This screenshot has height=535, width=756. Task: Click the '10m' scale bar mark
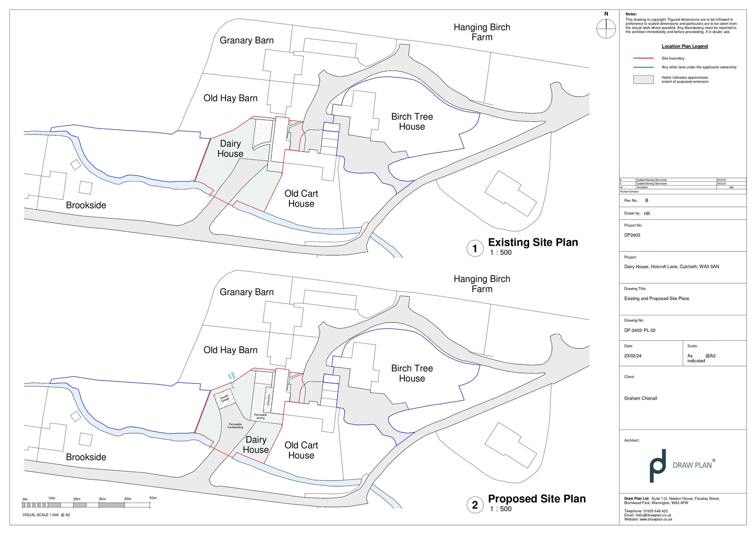51,498
